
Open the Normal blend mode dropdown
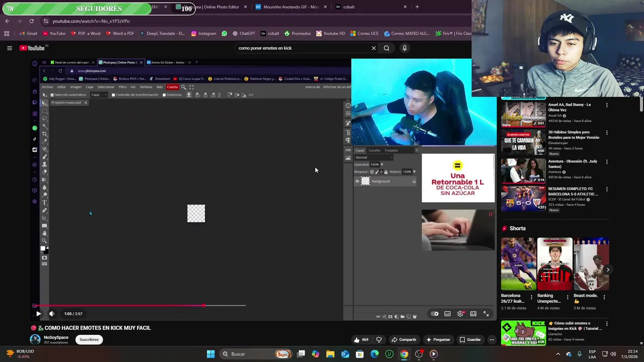tap(374, 157)
